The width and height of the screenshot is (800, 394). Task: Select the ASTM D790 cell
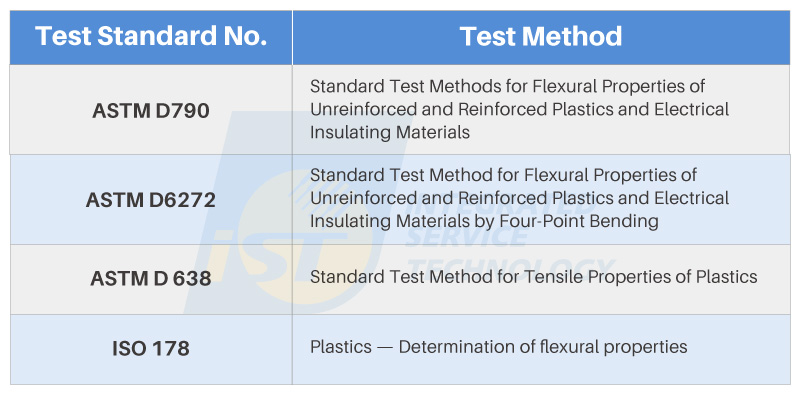(151, 110)
